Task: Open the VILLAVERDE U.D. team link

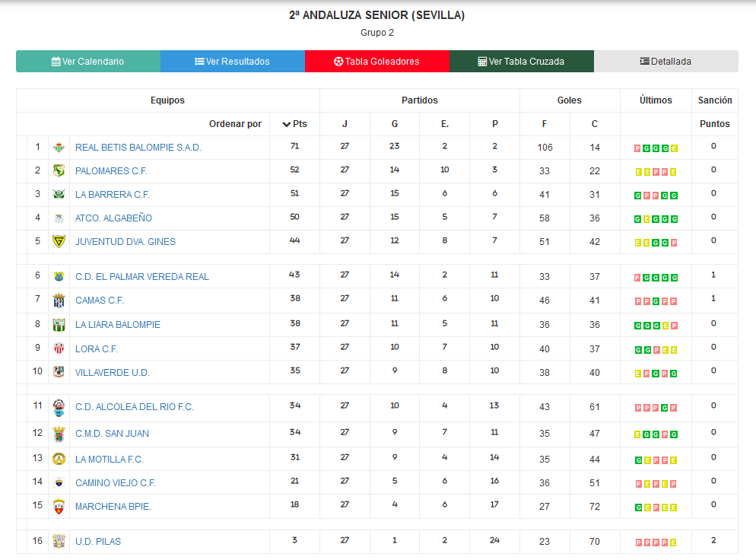Action: pos(113,372)
